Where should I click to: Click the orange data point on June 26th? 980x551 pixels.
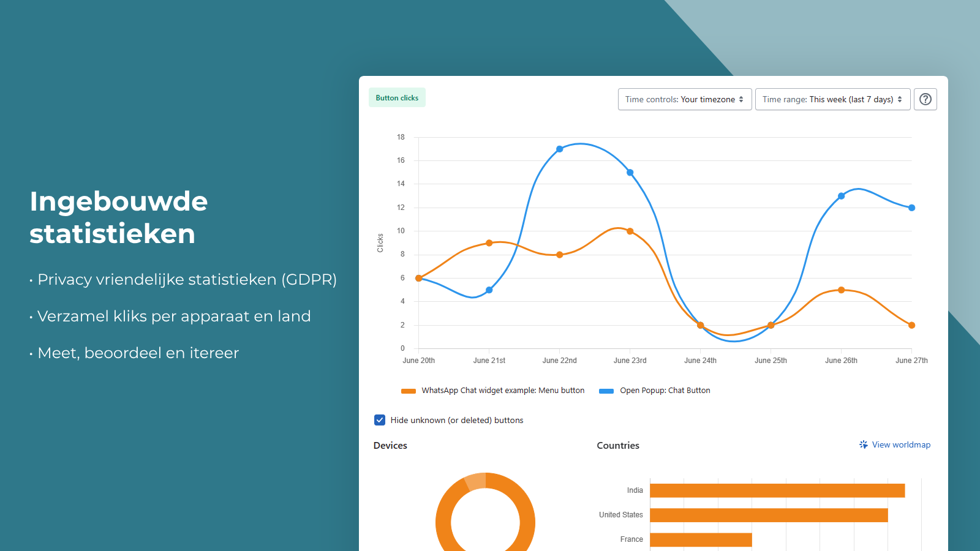[x=842, y=290]
